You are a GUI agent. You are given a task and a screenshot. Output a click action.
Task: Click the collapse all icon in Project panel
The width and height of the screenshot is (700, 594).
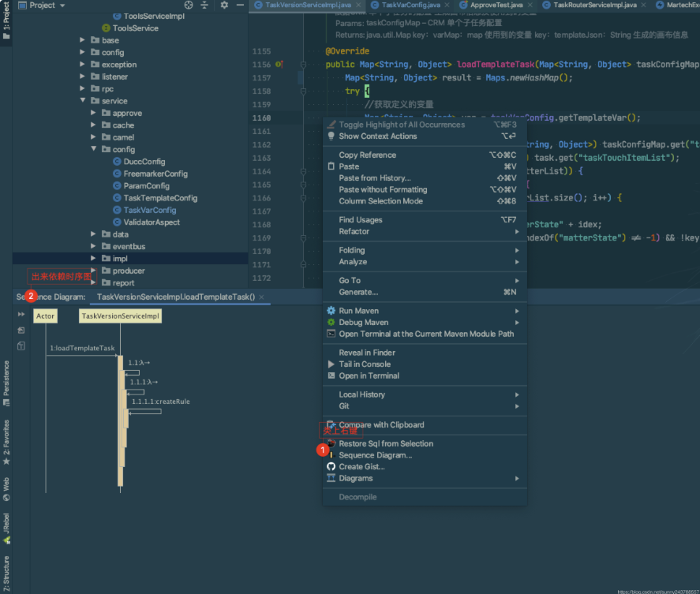tap(204, 6)
